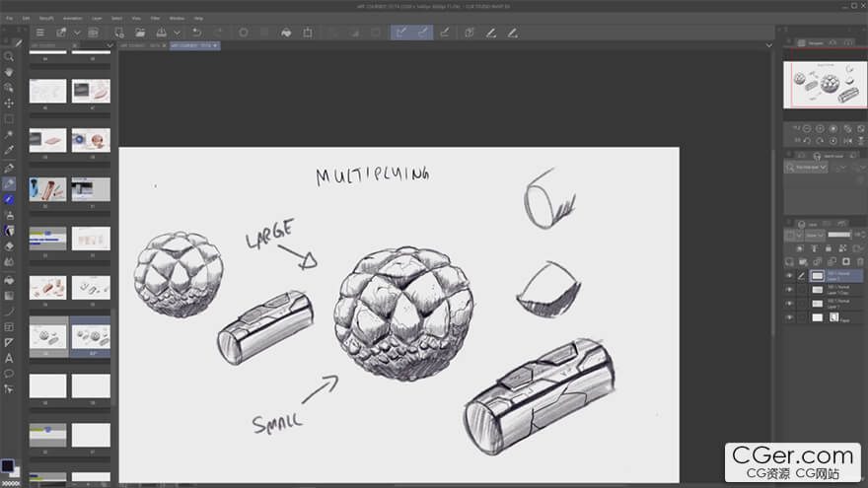Open the Edit menu

(26, 19)
